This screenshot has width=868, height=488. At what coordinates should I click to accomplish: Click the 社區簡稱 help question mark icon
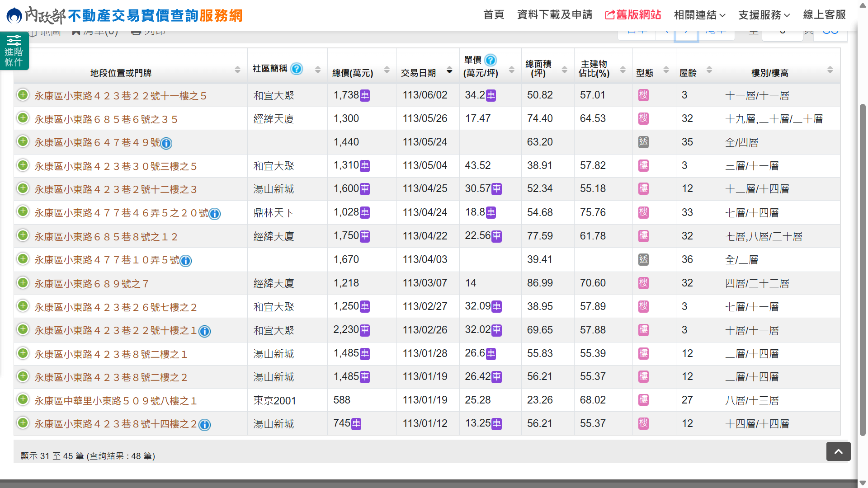pyautogui.click(x=297, y=69)
